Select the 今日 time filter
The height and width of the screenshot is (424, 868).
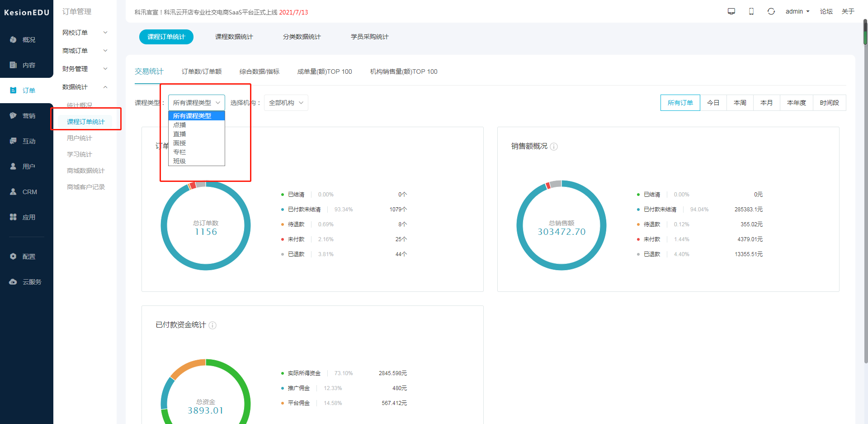coord(713,103)
